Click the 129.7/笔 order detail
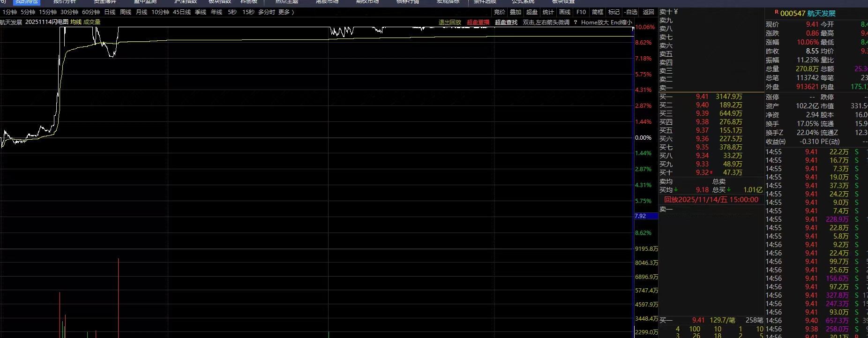 point(722,320)
